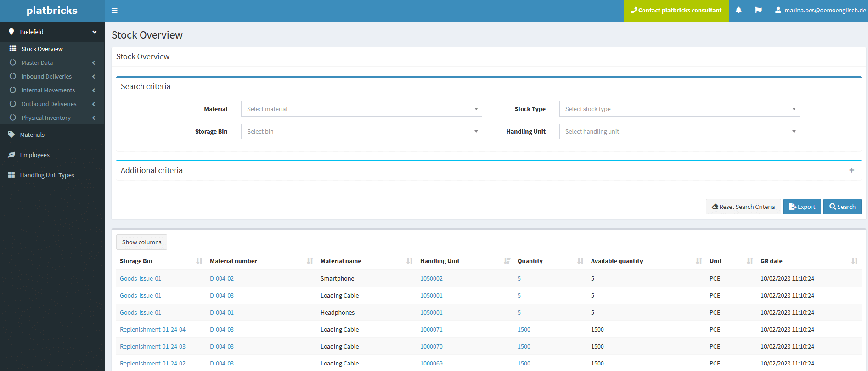This screenshot has height=371, width=868.
Task: Open D-004-01 material for Headphones
Action: pos(222,312)
